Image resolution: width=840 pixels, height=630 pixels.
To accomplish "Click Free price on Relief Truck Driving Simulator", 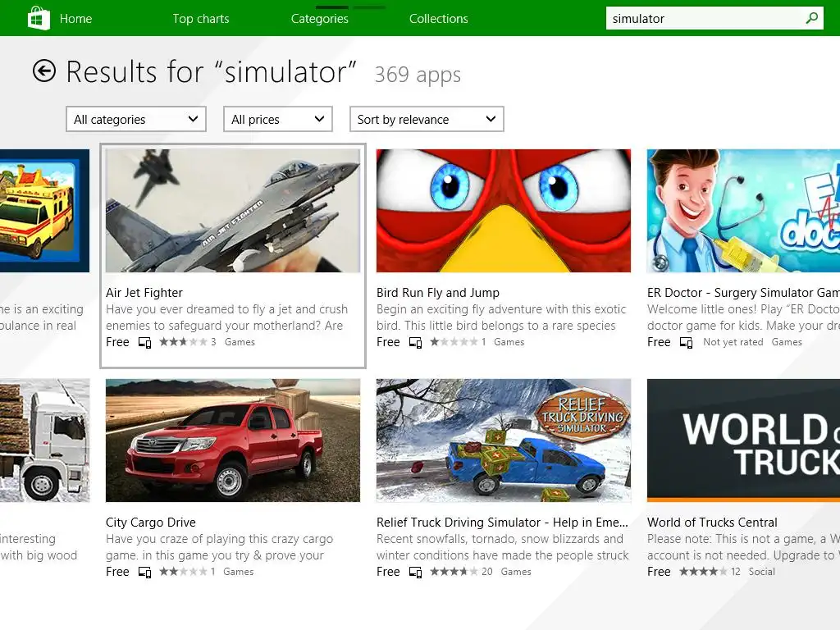I will (388, 572).
